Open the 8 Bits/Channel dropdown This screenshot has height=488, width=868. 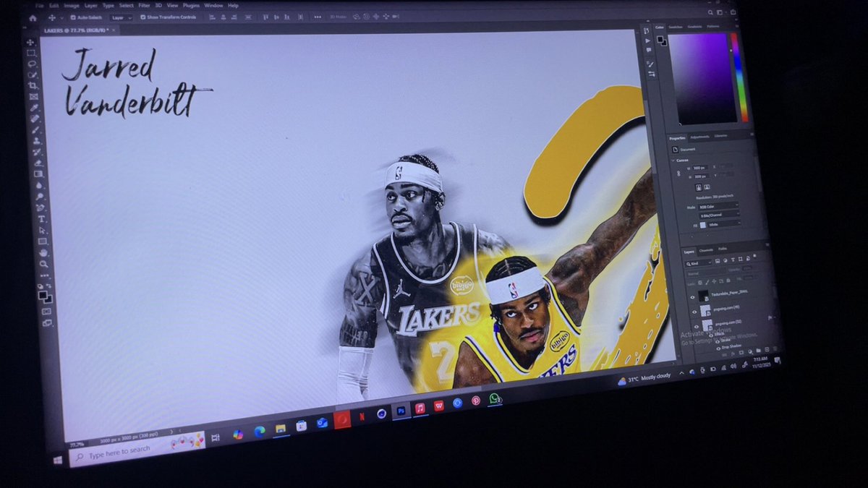click(718, 215)
